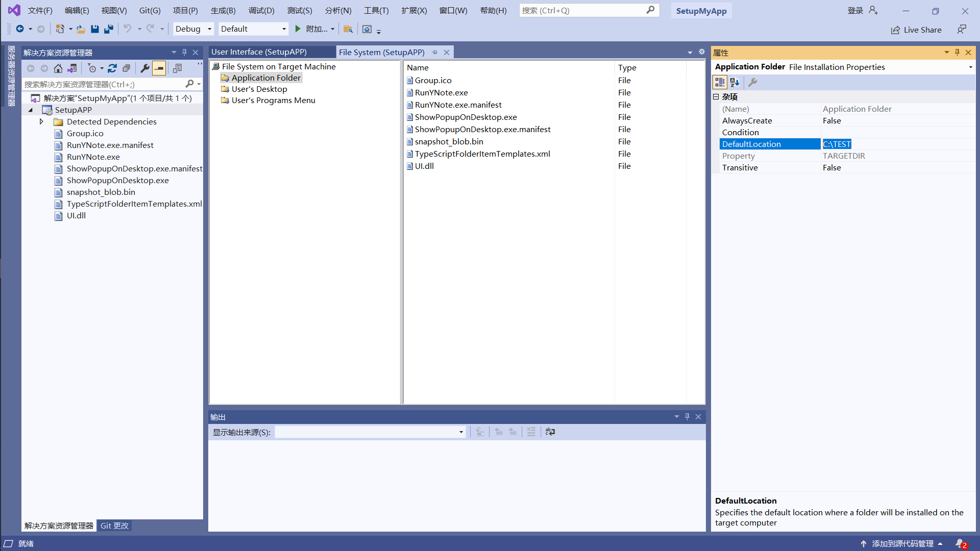Click the Git 更改 tab link
980x551 pixels.
tap(114, 525)
